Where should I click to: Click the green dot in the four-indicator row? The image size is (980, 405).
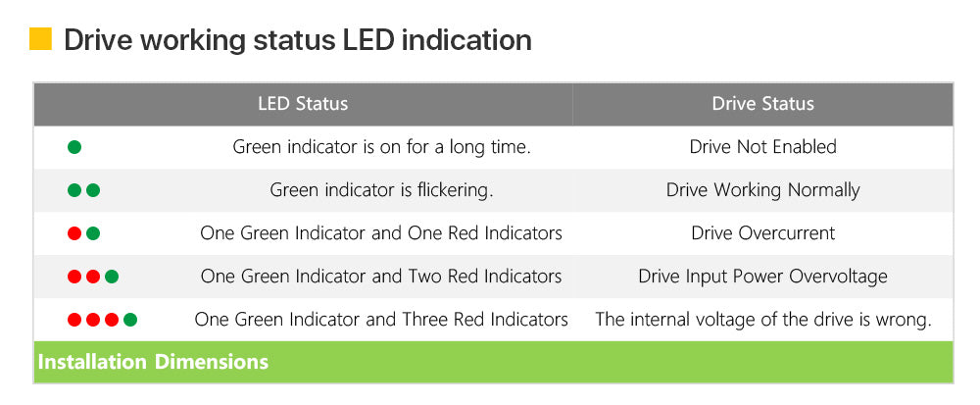tap(130, 320)
